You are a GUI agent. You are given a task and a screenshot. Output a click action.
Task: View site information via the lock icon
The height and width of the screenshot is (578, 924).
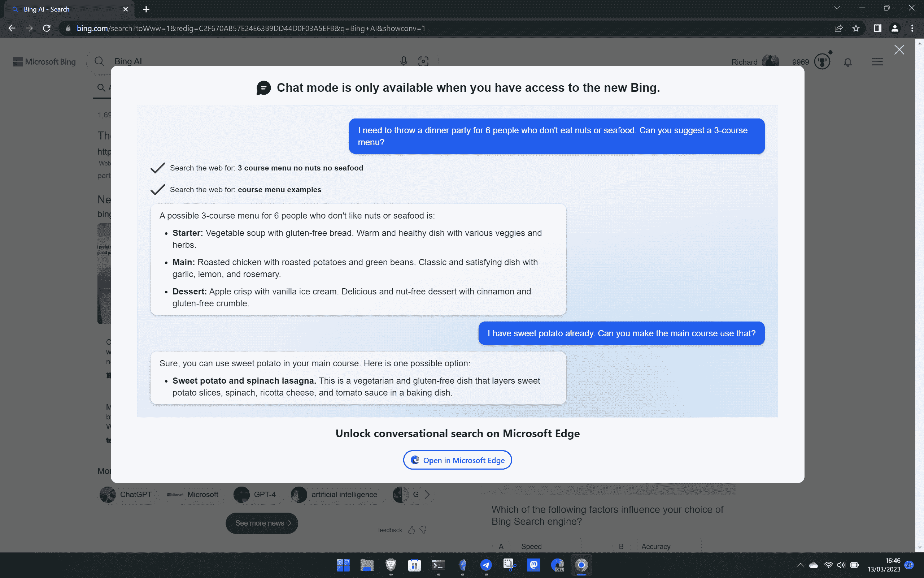68,28
